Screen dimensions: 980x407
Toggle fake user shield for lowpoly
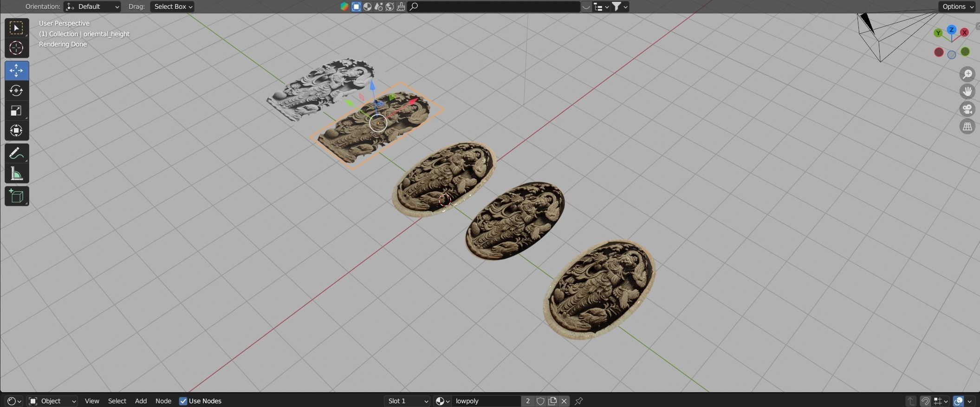pyautogui.click(x=540, y=401)
